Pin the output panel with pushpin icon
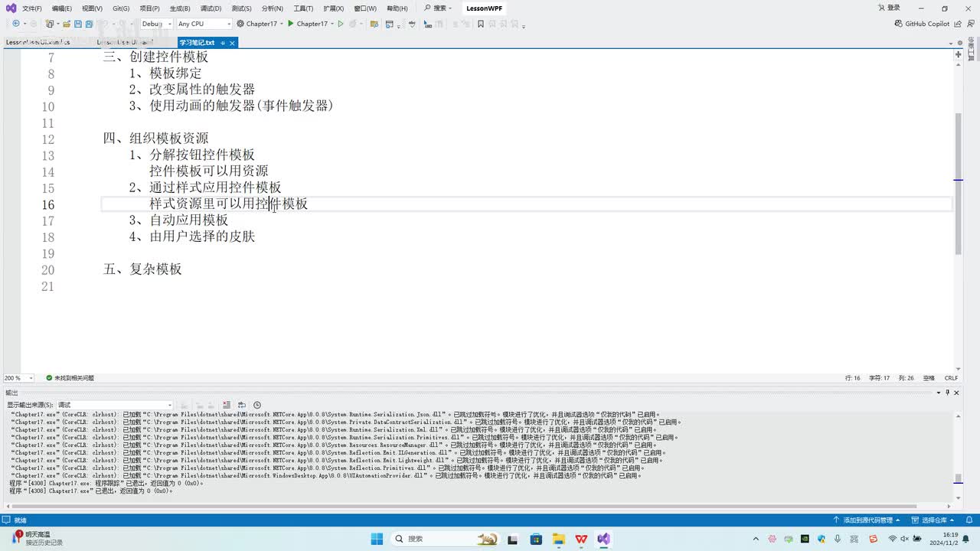 point(947,393)
